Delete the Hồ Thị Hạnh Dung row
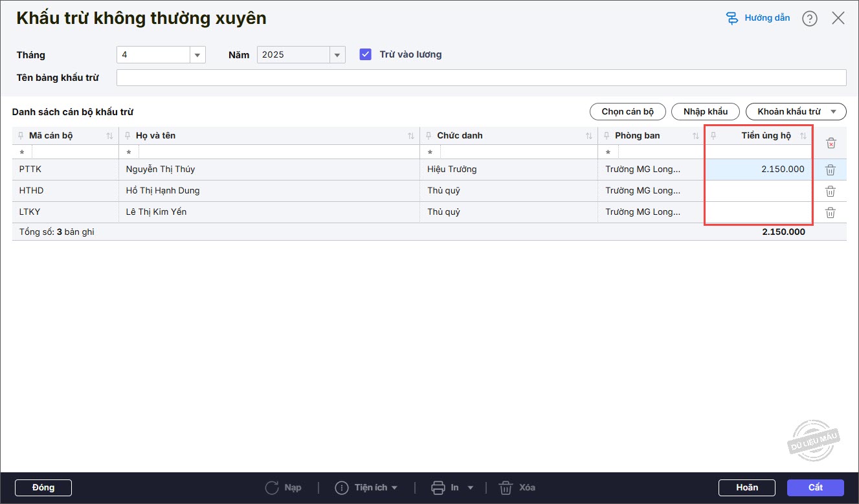Viewport: 859px width, 504px height. coord(831,192)
